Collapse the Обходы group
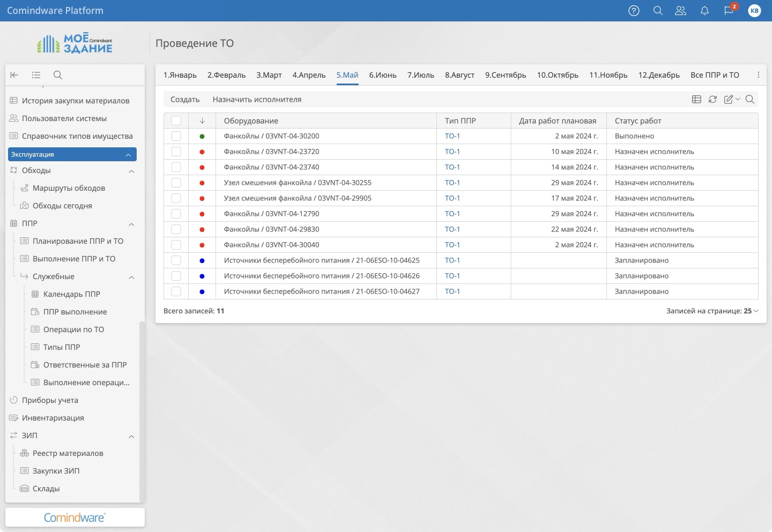772x532 pixels. coord(131,171)
